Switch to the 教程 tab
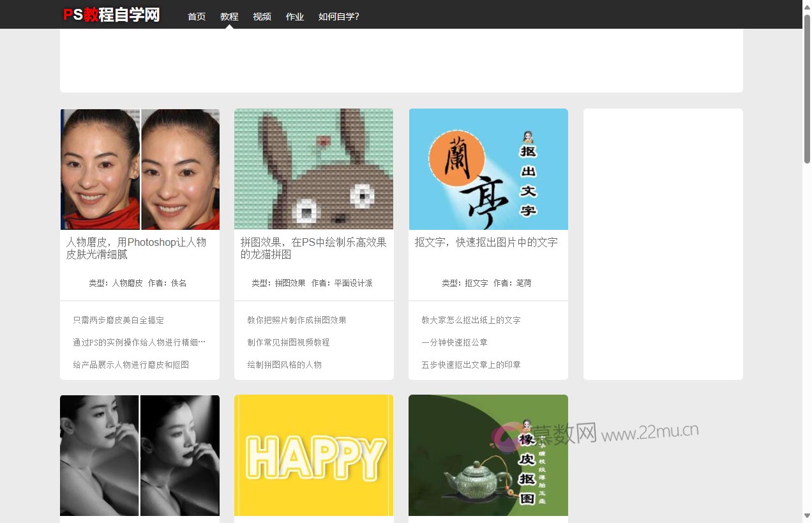The image size is (812, 523). click(229, 17)
